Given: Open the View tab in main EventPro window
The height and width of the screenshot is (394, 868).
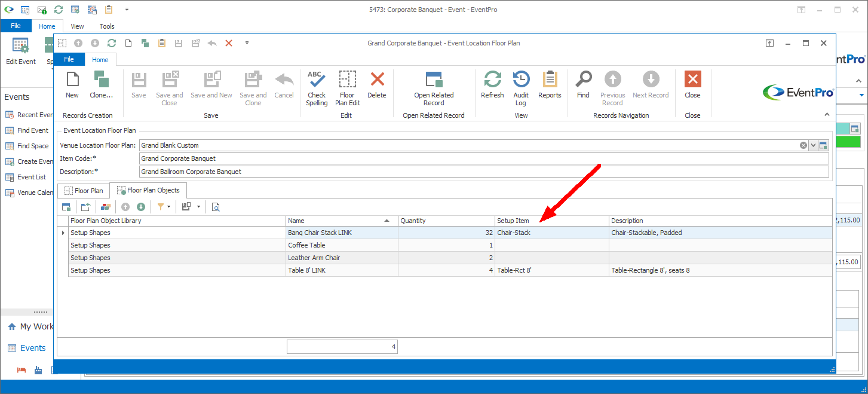Looking at the screenshot, I should pyautogui.click(x=77, y=26).
